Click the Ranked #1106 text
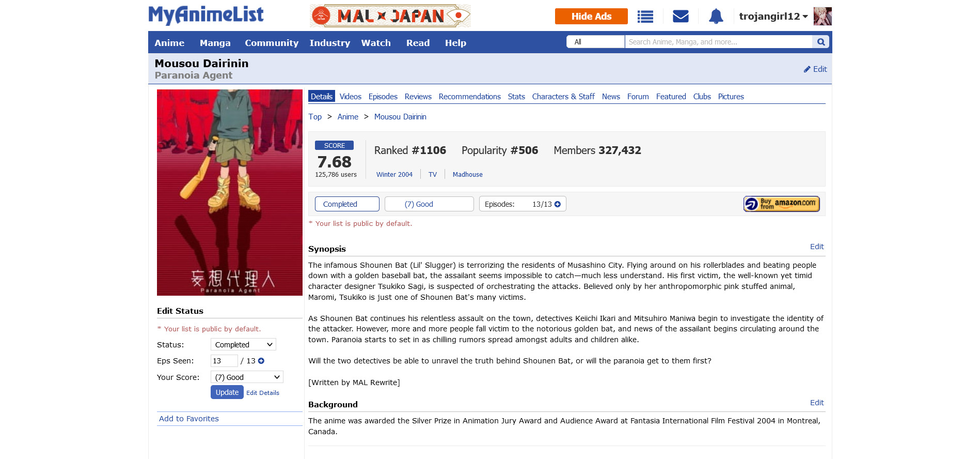Screen dimensions: 980x459 pyautogui.click(x=410, y=150)
